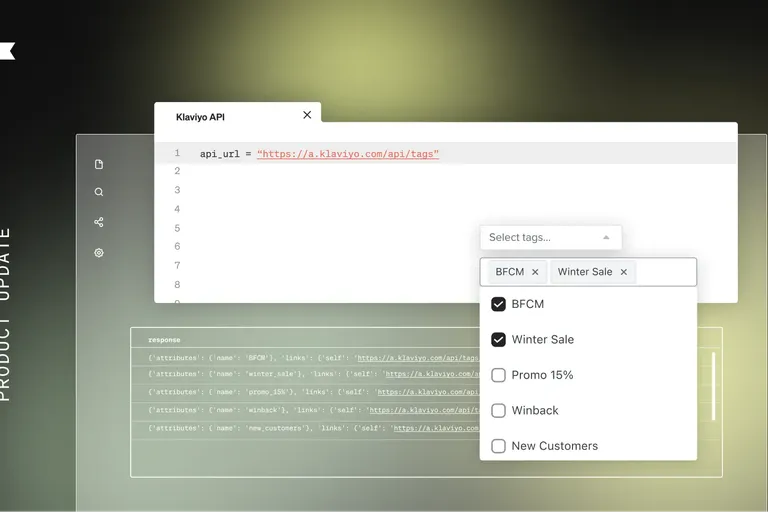768x512 pixels.
Task: Remove the Winter Sale tag chip
Action: tap(624, 272)
